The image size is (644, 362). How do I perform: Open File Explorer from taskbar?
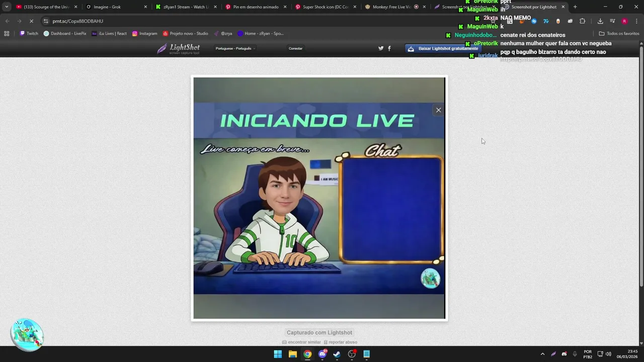point(292,354)
